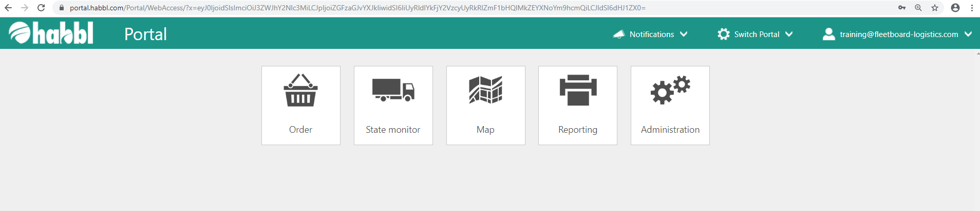Expand the Notifications dropdown arrow
Viewport: 980px width, 211px height.
684,34
